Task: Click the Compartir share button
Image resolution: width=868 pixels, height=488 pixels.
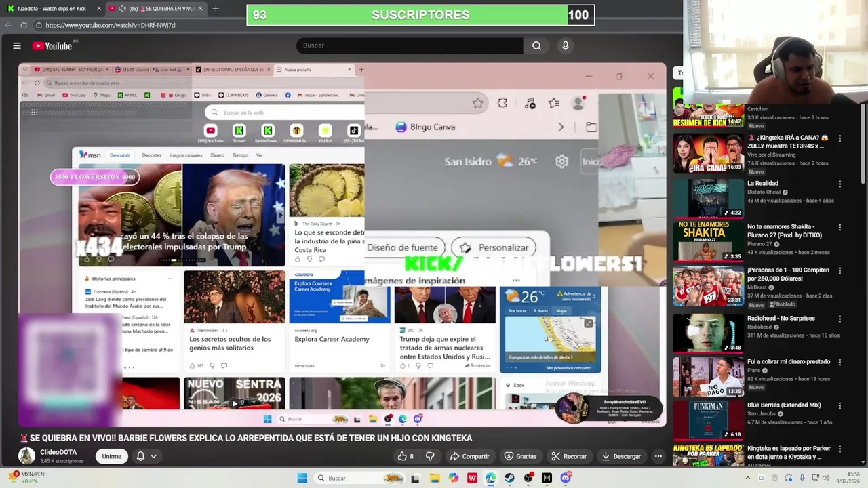Action: [x=469, y=456]
